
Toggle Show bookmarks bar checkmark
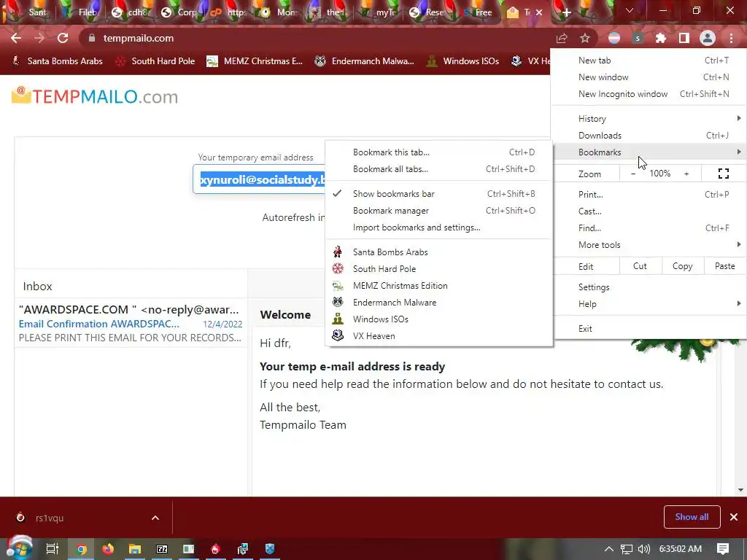pos(438,194)
